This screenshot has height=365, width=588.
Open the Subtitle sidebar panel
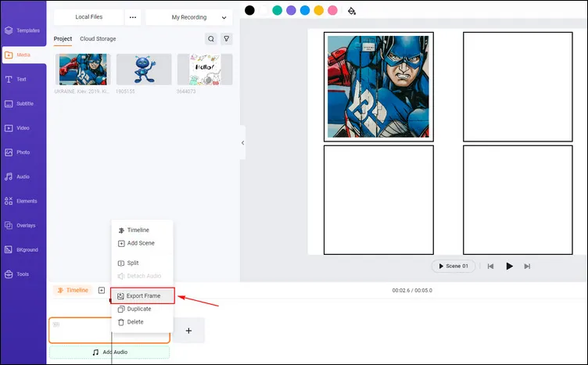click(x=20, y=103)
